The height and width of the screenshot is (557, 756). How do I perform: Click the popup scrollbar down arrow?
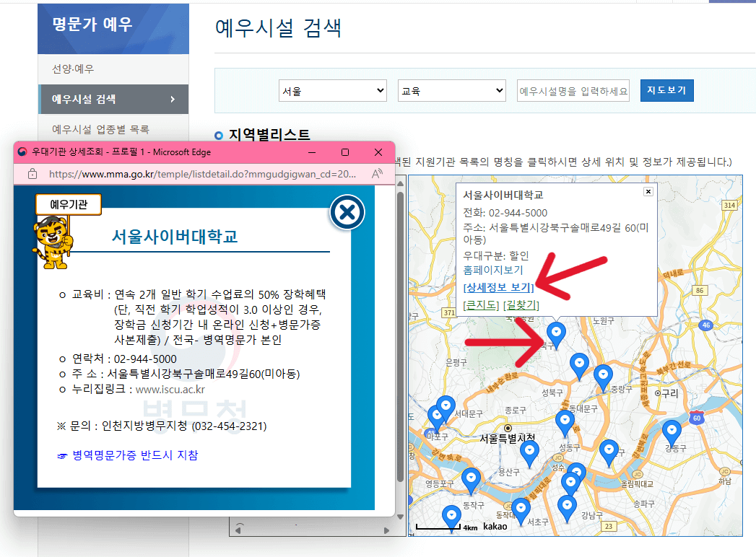coord(400,517)
